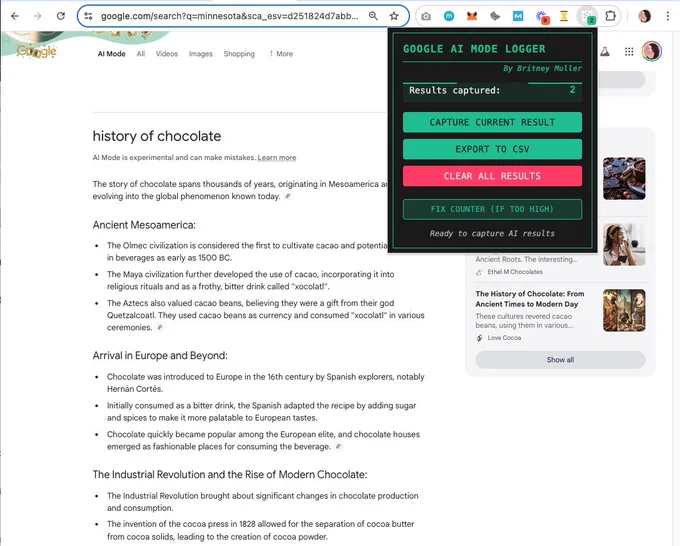Click the 'Results captured:' counter row

pos(492,90)
